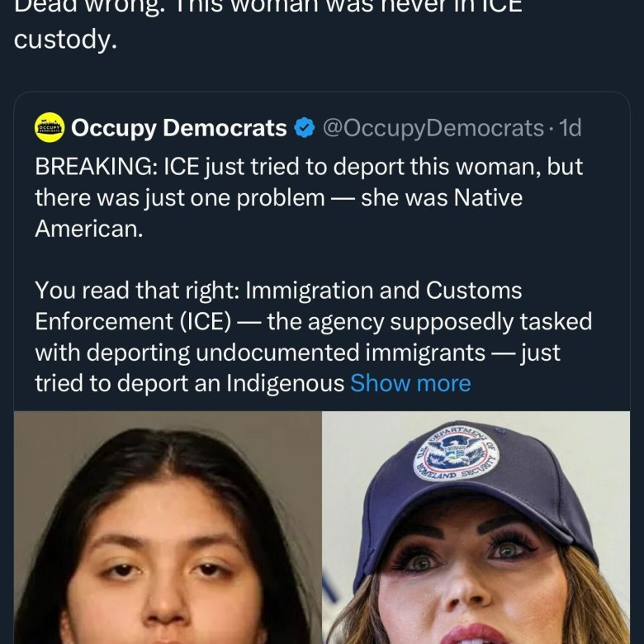Screen dimensions: 644x644
Task: Click 'with deporting undocumented immigrants' line
Action: [260, 353]
